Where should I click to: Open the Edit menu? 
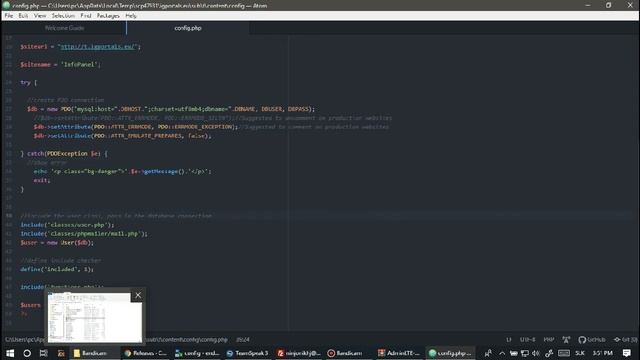[23, 16]
